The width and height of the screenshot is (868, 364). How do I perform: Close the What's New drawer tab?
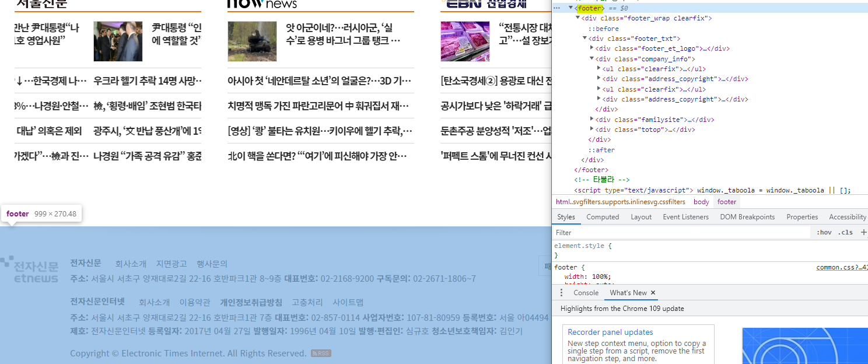[653, 293]
